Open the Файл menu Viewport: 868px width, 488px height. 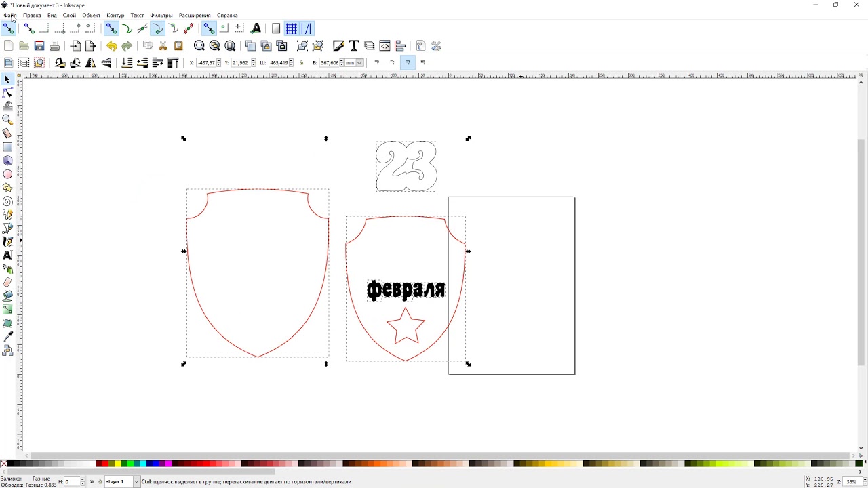9,15
